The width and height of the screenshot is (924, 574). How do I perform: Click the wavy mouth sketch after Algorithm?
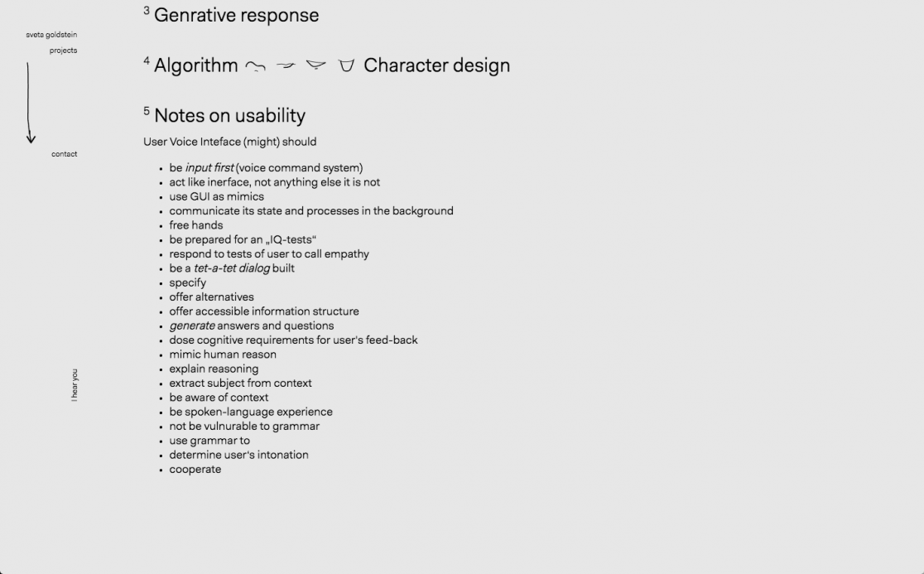(x=255, y=67)
